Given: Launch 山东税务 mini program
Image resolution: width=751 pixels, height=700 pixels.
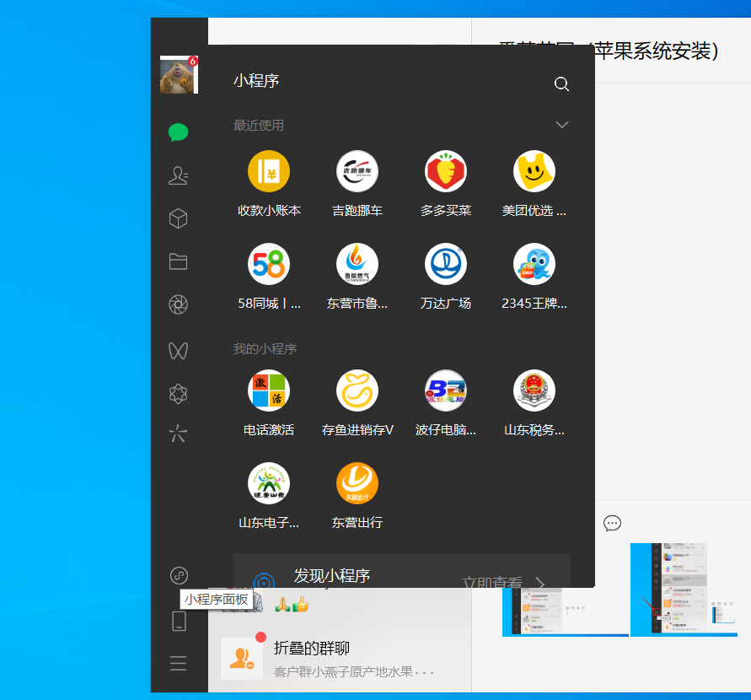Looking at the screenshot, I should [x=534, y=403].
